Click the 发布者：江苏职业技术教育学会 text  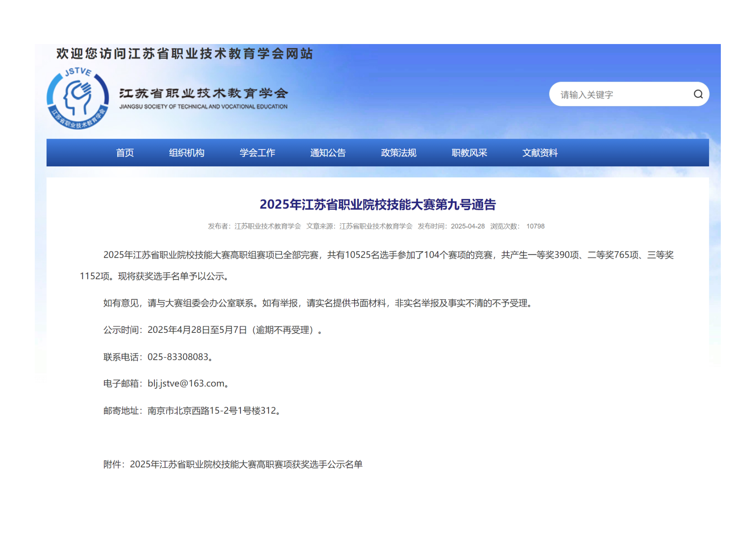point(254,226)
